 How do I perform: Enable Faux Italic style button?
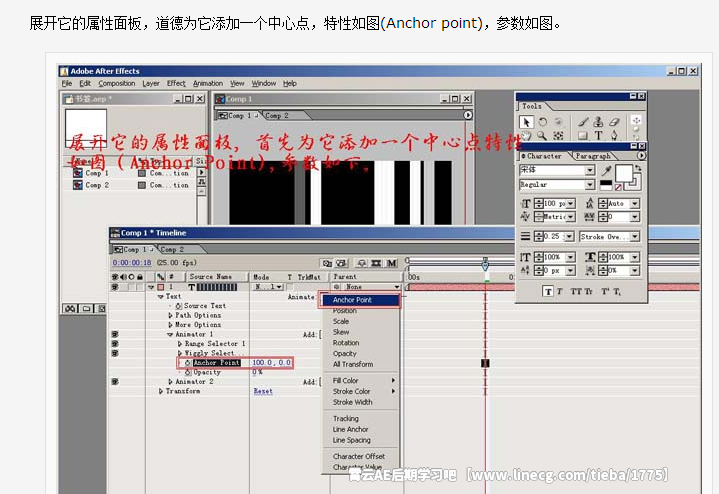tap(560, 292)
